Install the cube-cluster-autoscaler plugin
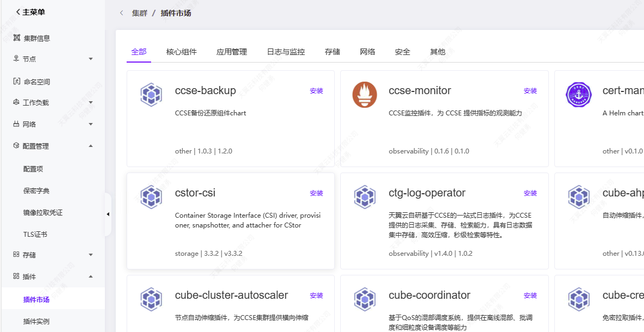Viewport: 644px width, 332px height. [316, 296]
